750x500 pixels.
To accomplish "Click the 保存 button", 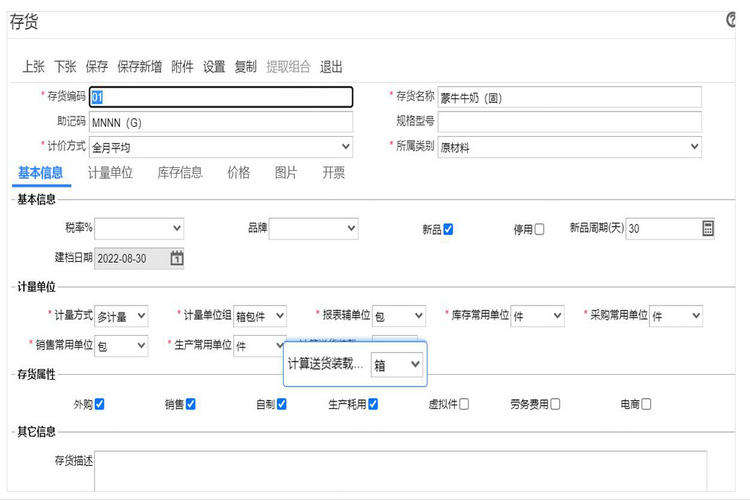I will (97, 67).
